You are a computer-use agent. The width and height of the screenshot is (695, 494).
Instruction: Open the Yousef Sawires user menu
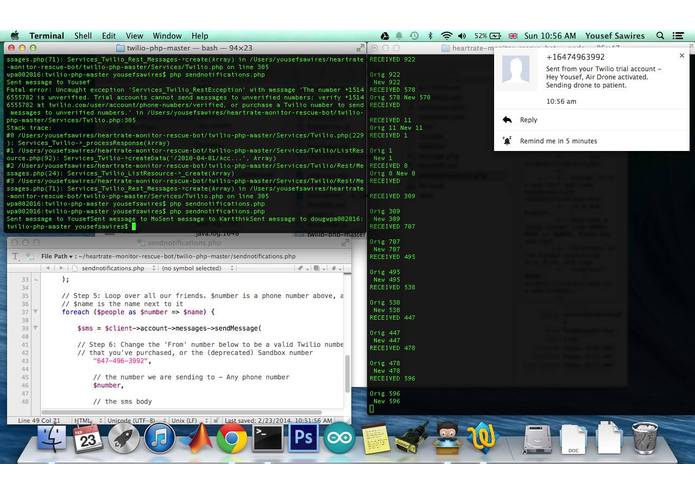click(615, 36)
